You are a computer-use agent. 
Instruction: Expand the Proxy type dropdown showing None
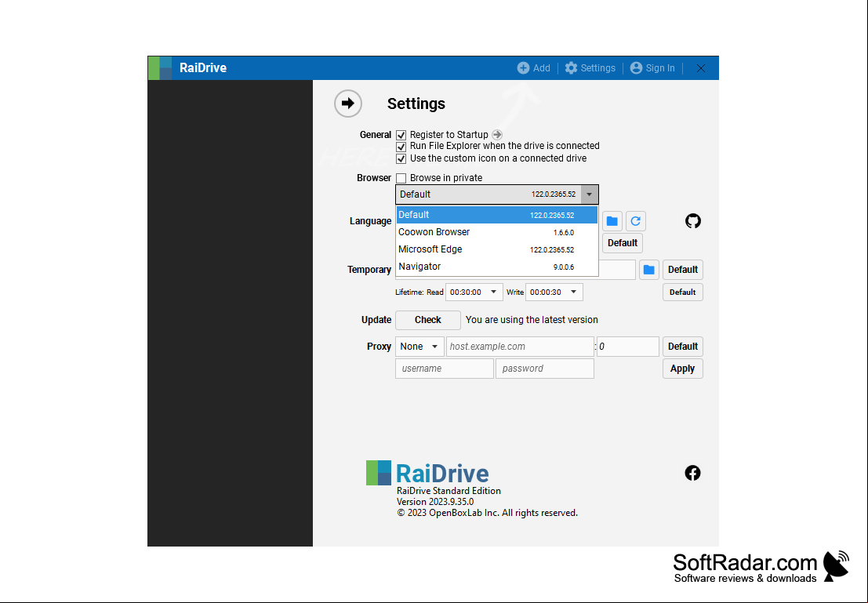(x=419, y=347)
